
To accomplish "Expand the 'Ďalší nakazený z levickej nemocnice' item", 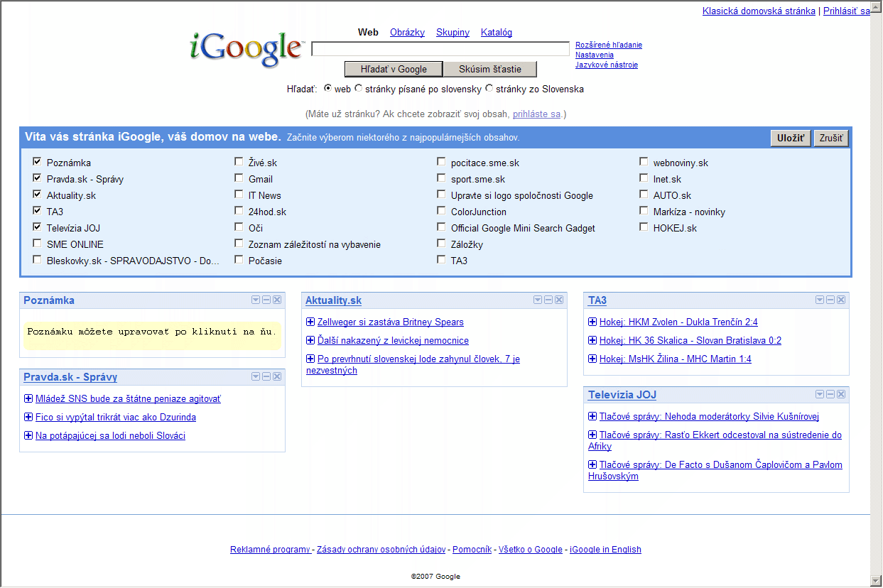I will click(x=310, y=340).
